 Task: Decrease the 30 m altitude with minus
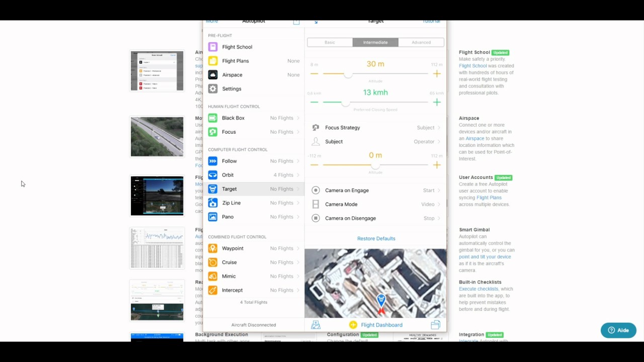(x=314, y=73)
